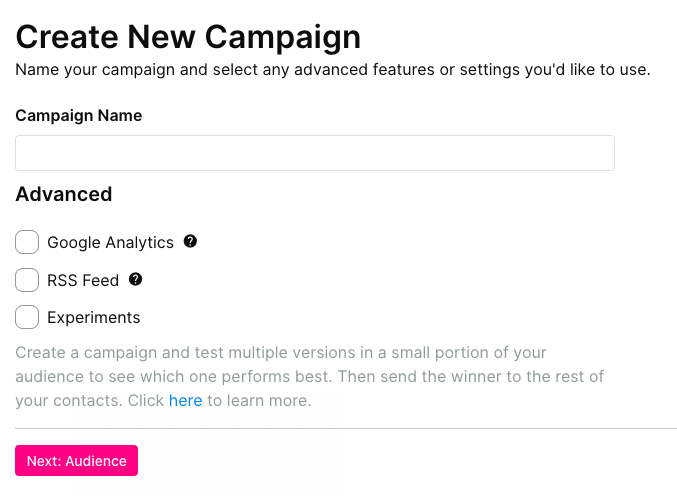The image size is (677, 496).
Task: Open the Google Analytics help tooltip icon
Action: (x=190, y=241)
